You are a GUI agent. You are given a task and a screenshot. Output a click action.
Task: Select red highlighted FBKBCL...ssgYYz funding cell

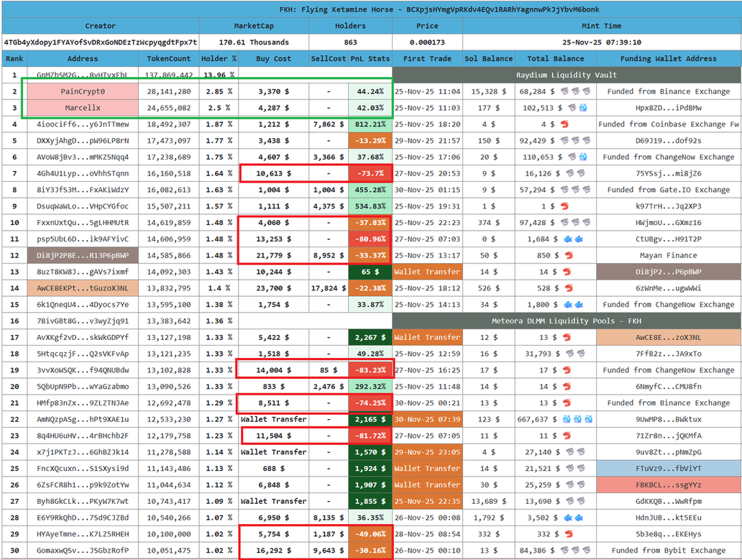coord(668,485)
